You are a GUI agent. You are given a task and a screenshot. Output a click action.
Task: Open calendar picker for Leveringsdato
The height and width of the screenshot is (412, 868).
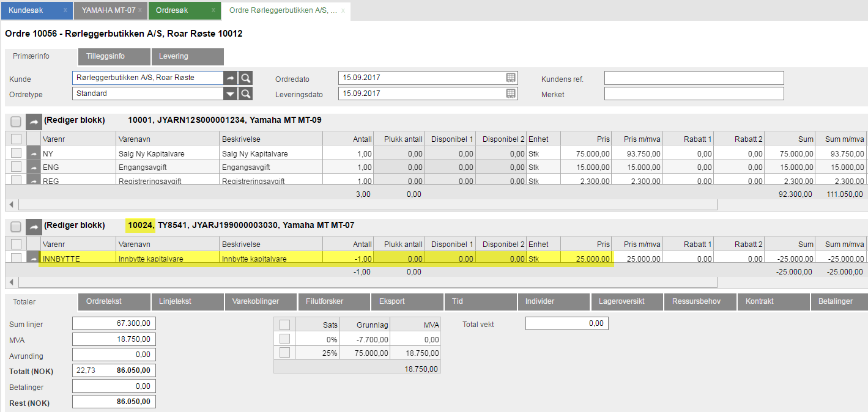tap(511, 94)
